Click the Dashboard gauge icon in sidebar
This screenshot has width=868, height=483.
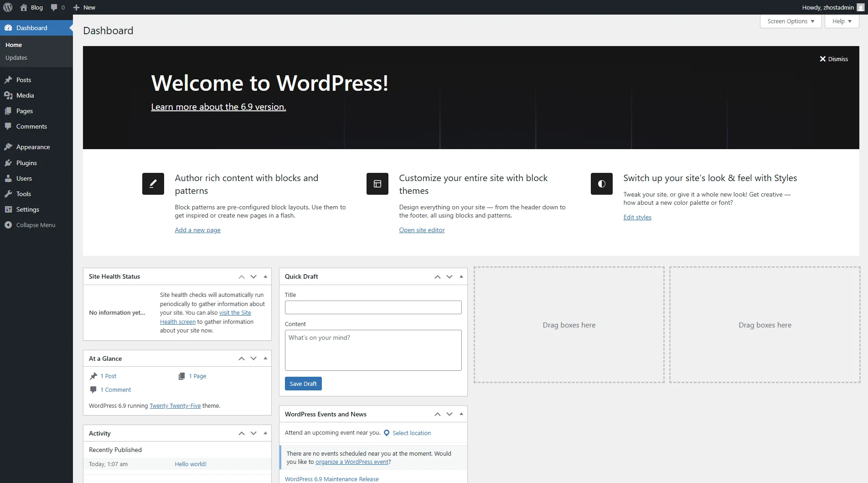(x=8, y=28)
